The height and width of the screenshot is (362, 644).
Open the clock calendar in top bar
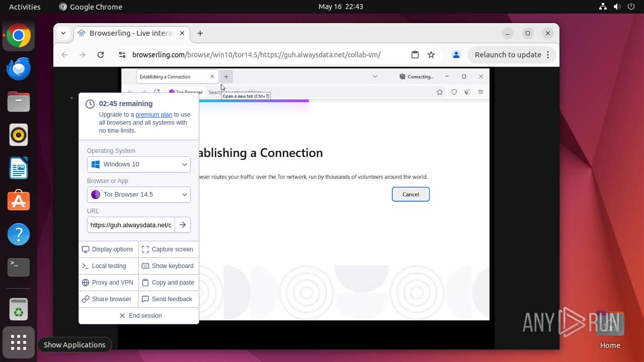coord(341,7)
